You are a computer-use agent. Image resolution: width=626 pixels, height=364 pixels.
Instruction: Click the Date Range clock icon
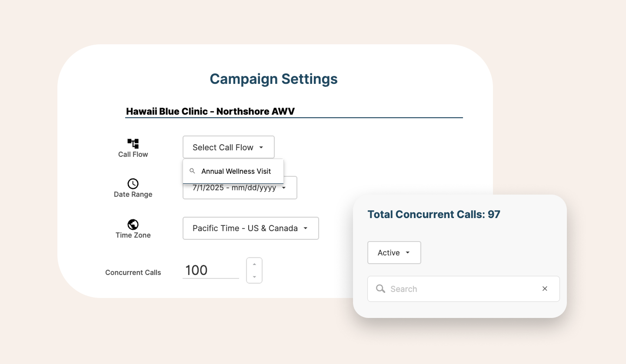(x=133, y=184)
